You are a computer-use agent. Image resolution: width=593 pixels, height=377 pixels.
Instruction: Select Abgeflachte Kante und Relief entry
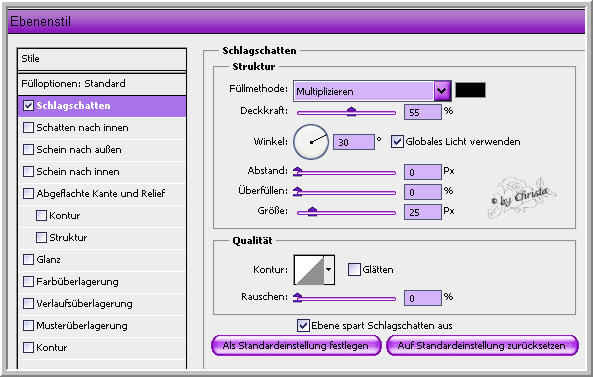(102, 194)
